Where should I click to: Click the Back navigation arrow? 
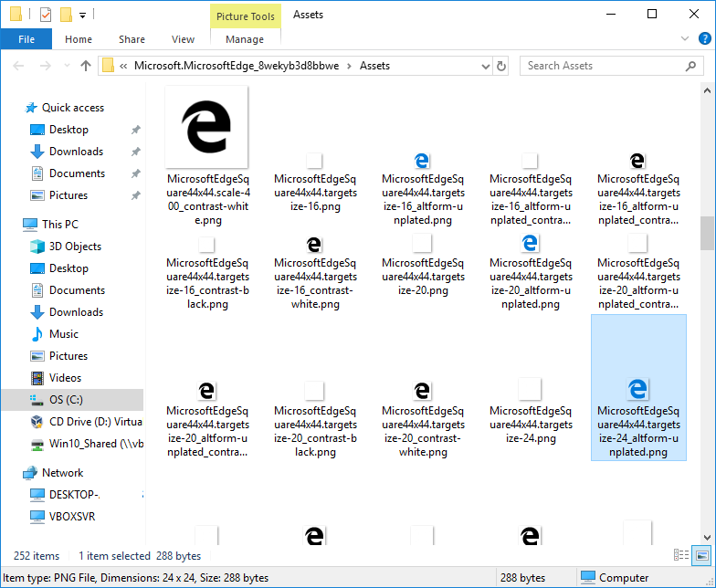(18, 66)
